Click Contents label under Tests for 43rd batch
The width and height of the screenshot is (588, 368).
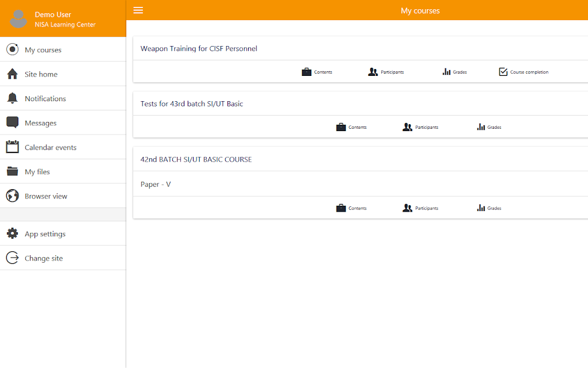tap(357, 127)
